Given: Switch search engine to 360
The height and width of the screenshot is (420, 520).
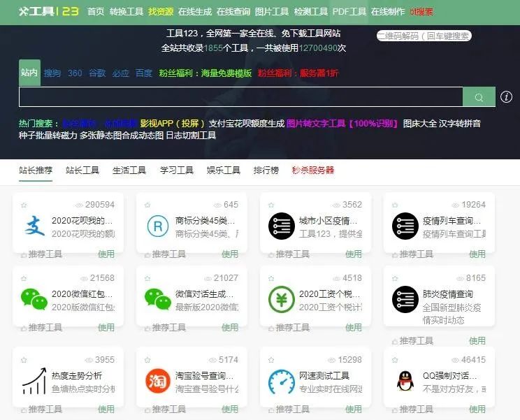Looking at the screenshot, I should pyautogui.click(x=75, y=73).
